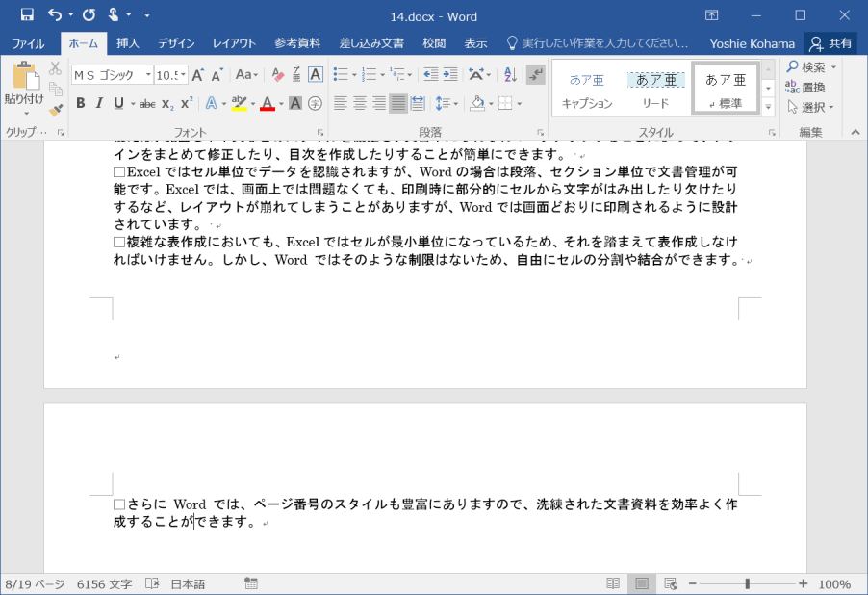Switch to デザイン tab
The height and width of the screenshot is (595, 868).
(176, 43)
